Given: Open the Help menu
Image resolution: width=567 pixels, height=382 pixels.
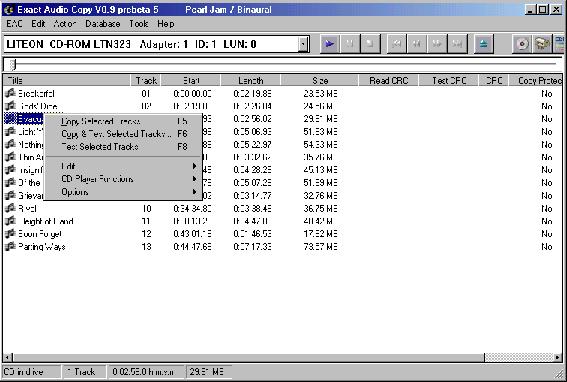Looking at the screenshot, I should point(166,24).
